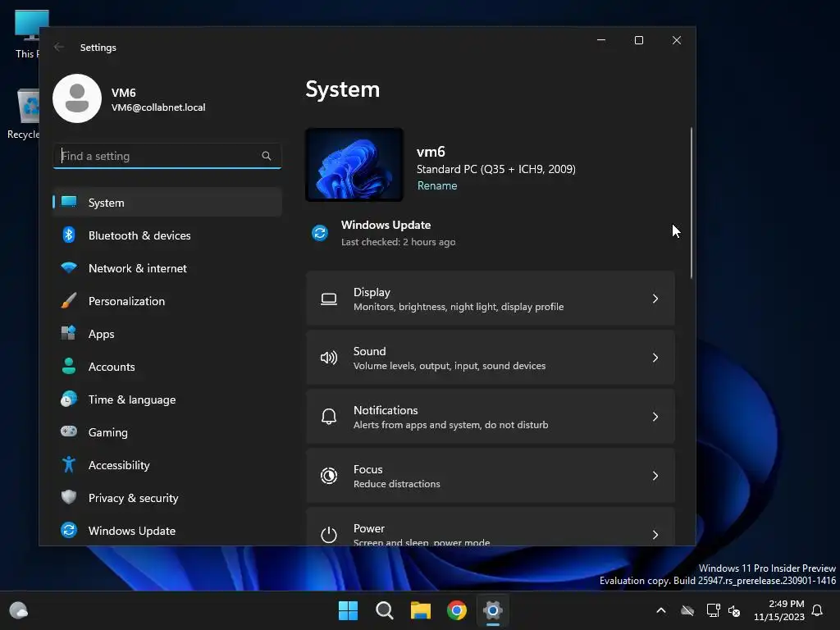840x630 pixels.
Task: Click the VM6@collabnet.local account email
Action: tap(158, 107)
